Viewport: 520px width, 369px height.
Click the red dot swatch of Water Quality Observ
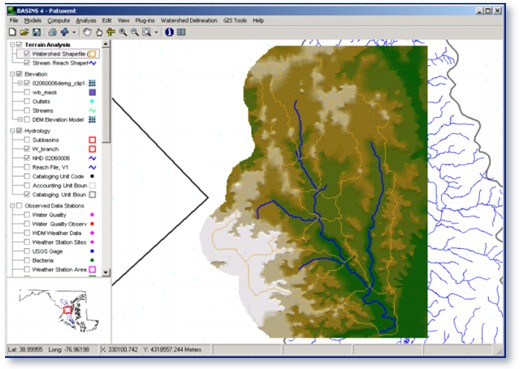(x=92, y=224)
